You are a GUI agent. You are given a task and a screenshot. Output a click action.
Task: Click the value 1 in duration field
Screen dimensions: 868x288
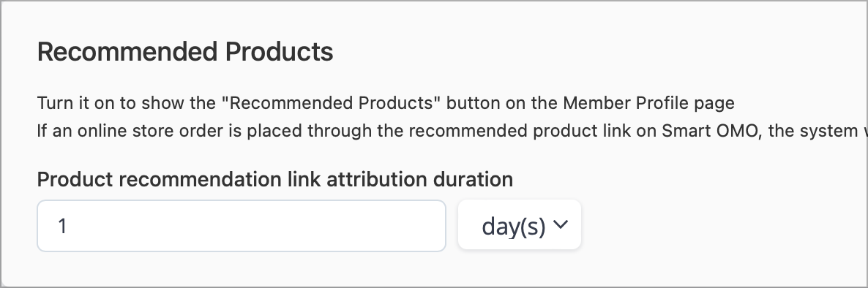(x=62, y=226)
